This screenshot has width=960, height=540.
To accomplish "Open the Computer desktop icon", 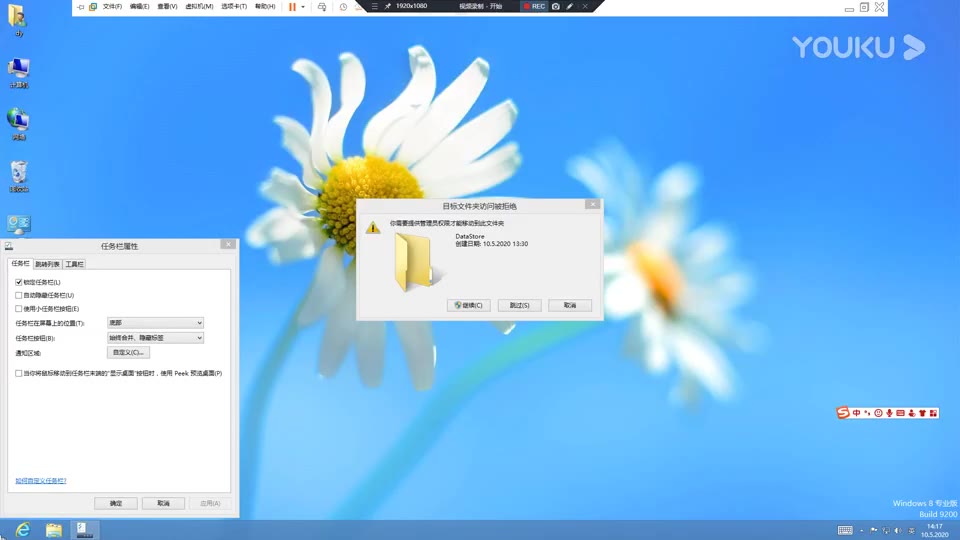I will click(18, 72).
